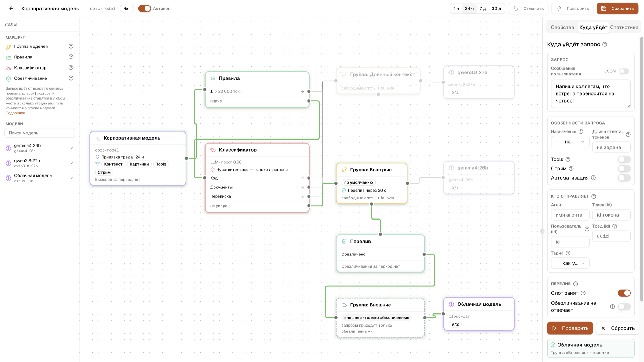Click the Проверить button
Screen dimensions: 644x362
pyautogui.click(x=570, y=328)
